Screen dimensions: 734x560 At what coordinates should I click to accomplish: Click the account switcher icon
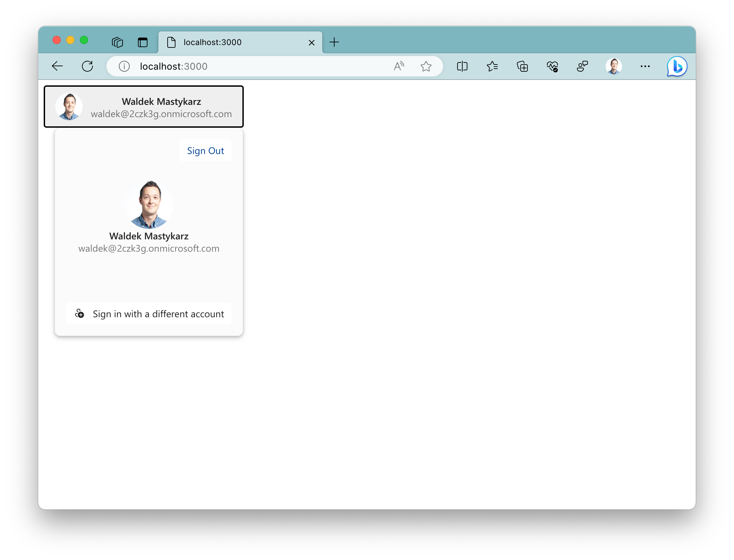[x=80, y=313]
